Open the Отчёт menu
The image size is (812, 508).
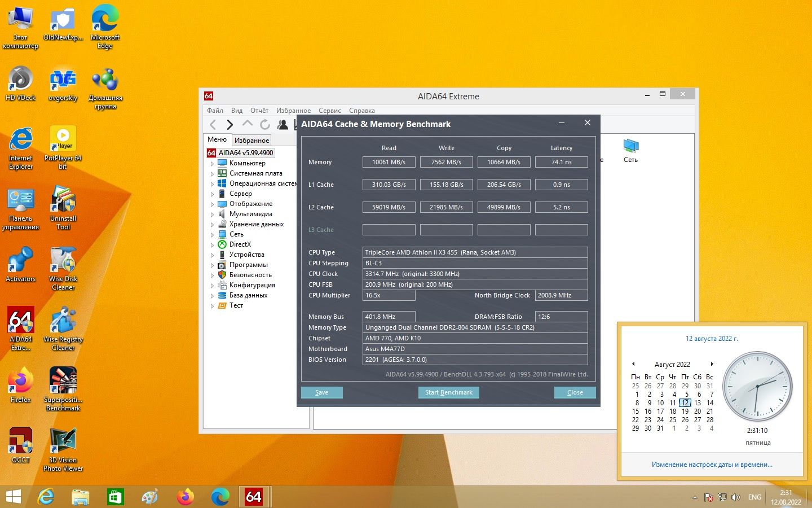[x=259, y=111]
